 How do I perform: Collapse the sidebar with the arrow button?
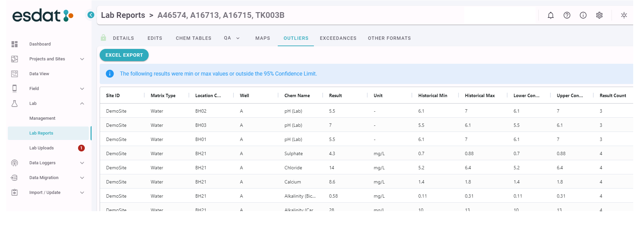91,15
